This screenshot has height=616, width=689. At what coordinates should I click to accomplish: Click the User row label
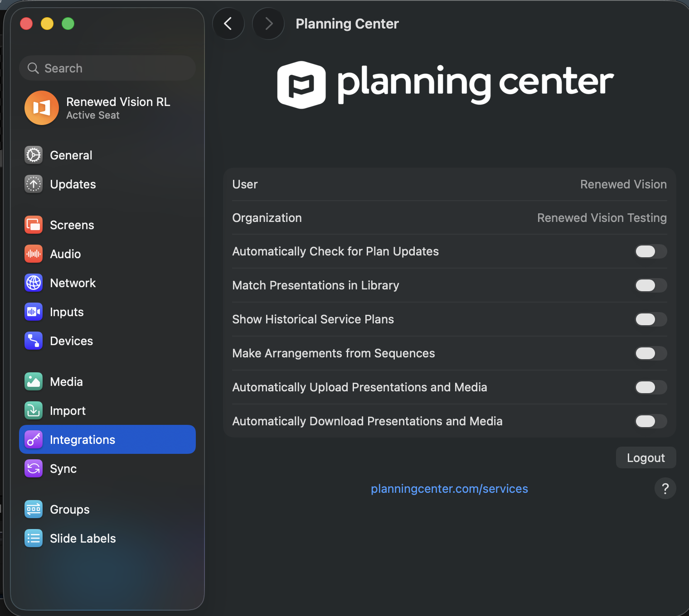click(x=245, y=184)
